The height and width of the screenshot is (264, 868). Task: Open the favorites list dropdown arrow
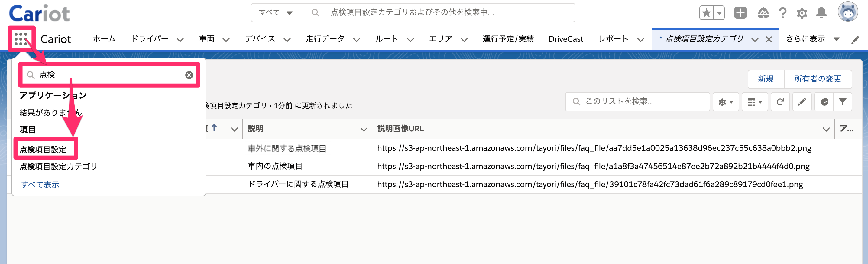click(x=719, y=13)
